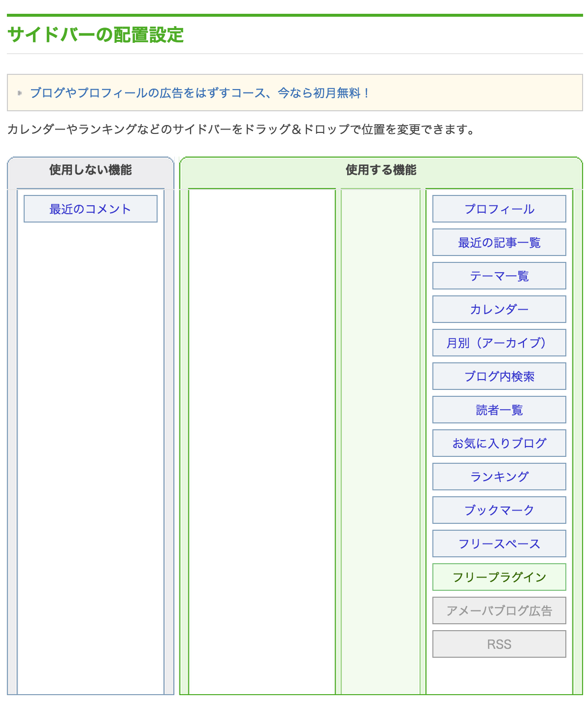This screenshot has width=588, height=705.
Task: Choose the ブログ内検索 module
Action: coord(499,377)
